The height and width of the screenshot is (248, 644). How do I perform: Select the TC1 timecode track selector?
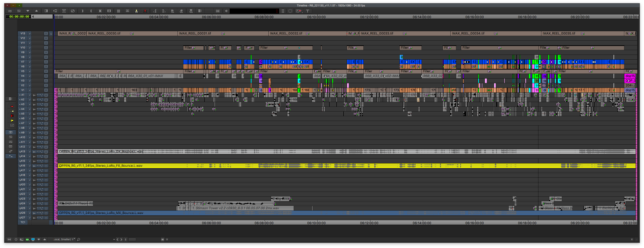[23, 222]
